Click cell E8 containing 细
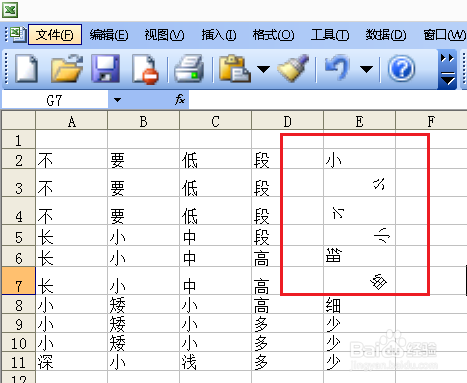Screen dimensions: 467x383 (x=360, y=304)
